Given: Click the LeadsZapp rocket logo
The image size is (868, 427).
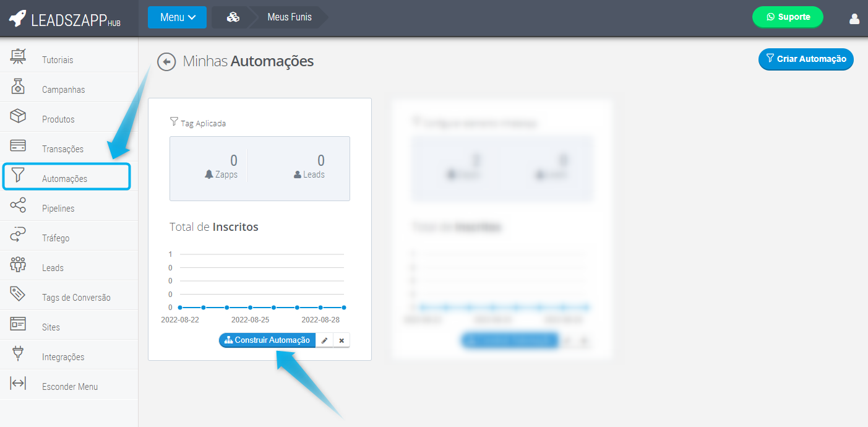Looking at the screenshot, I should (x=17, y=19).
